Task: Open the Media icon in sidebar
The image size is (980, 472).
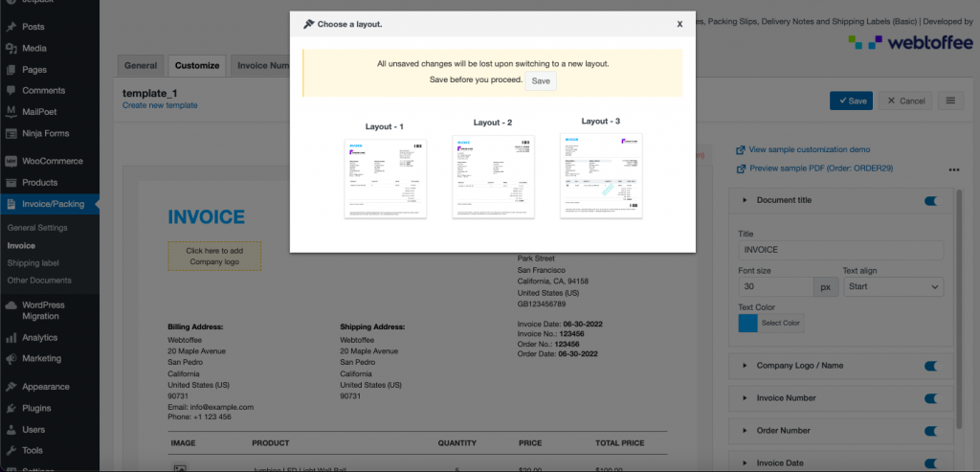Action: click(x=11, y=48)
